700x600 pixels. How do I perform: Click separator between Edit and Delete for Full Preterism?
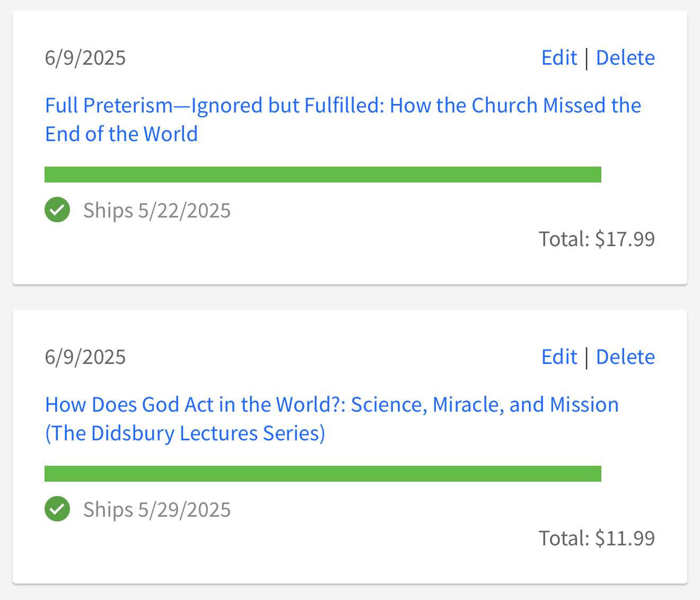[x=587, y=58]
